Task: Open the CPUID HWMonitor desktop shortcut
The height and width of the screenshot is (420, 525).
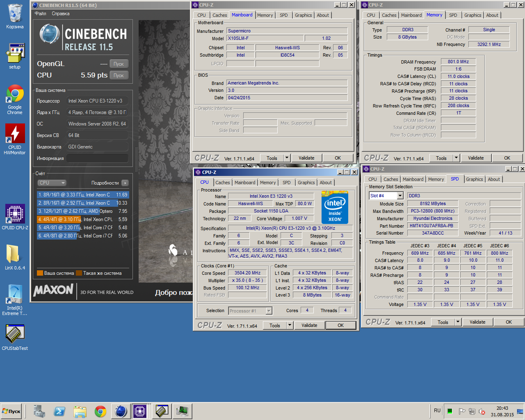Action: point(15,139)
